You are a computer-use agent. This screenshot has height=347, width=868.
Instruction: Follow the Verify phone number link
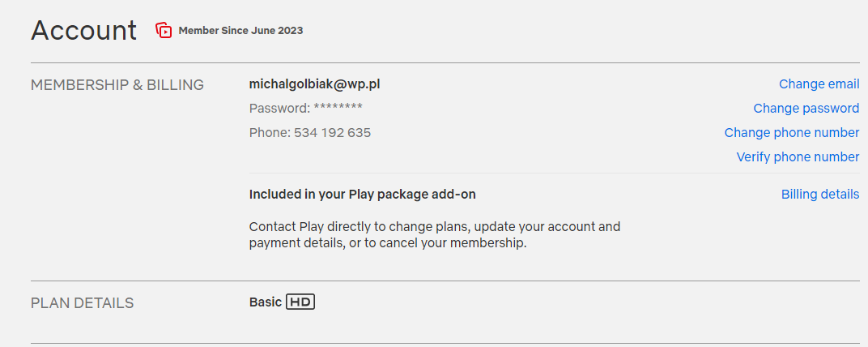point(798,157)
